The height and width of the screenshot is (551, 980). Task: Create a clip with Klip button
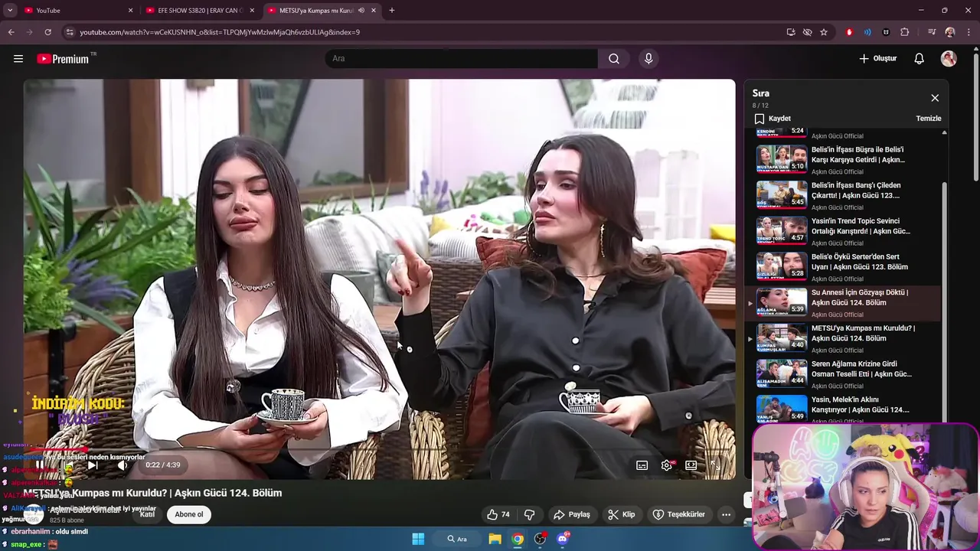(x=621, y=514)
